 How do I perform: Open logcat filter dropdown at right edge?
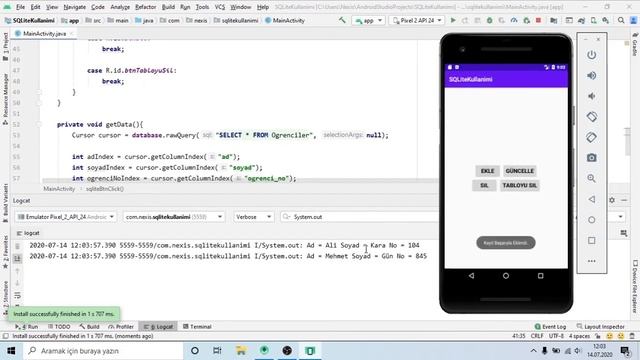(x=621, y=217)
